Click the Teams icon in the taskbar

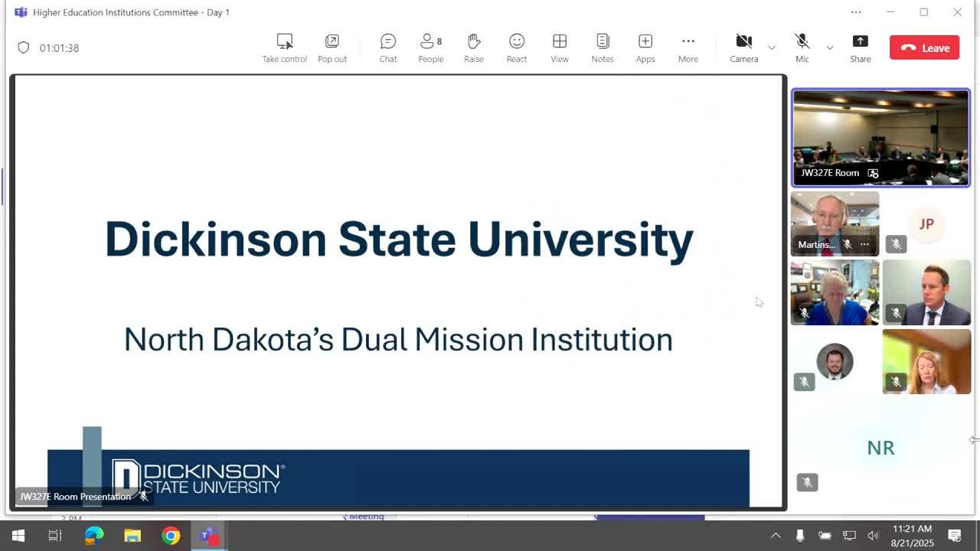(x=209, y=536)
